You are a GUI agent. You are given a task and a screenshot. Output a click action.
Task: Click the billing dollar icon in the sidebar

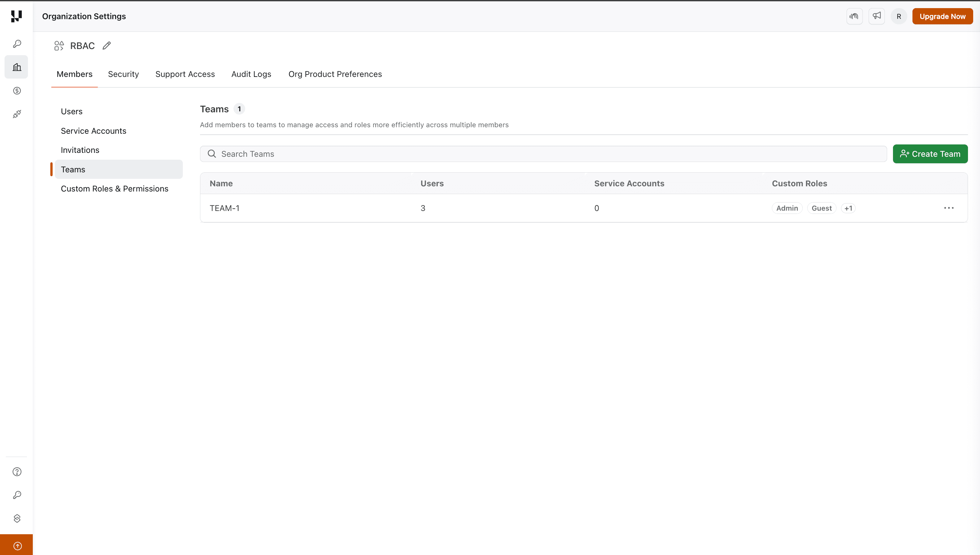point(17,91)
